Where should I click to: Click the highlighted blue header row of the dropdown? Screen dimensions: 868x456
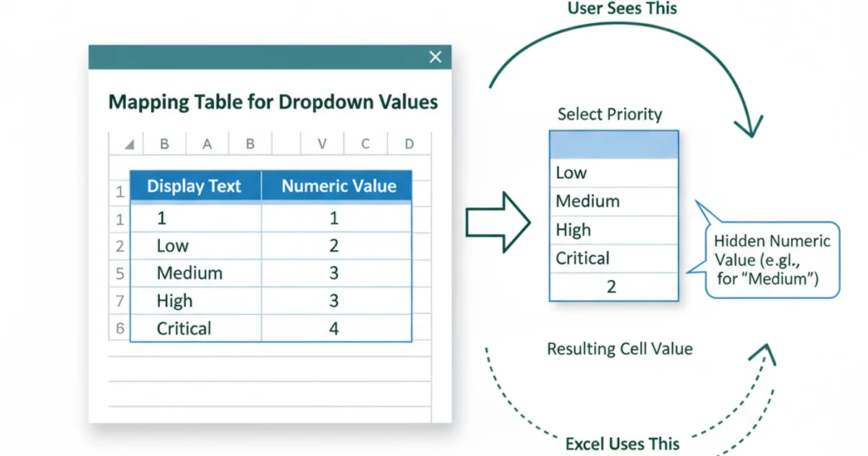(613, 143)
